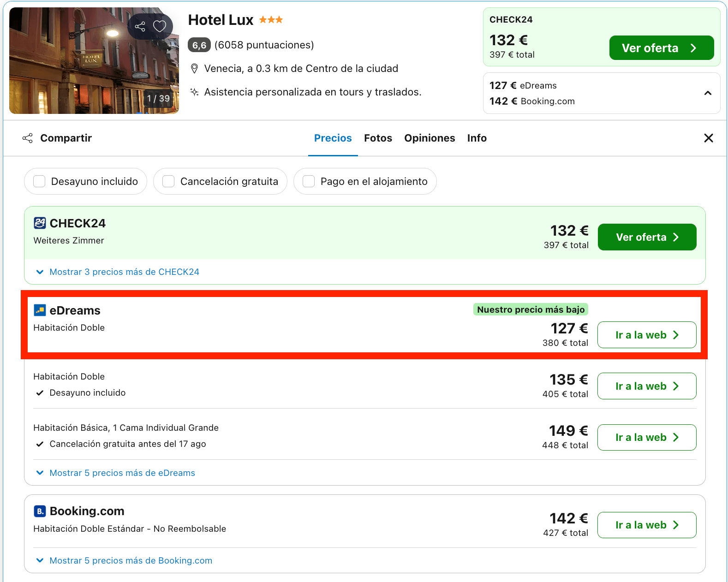Close the hotel details panel
Screen dimensions: 728x582
[709, 138]
